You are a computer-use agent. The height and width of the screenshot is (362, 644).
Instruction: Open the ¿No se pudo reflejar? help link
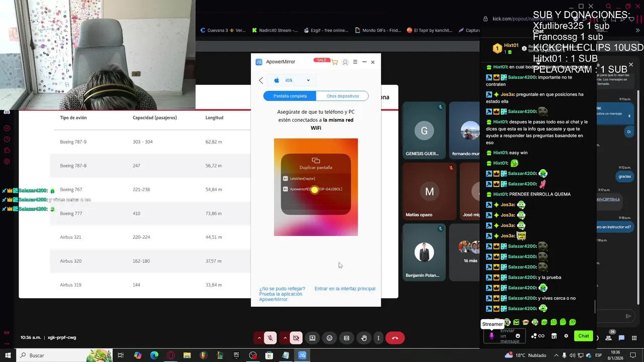point(282,294)
